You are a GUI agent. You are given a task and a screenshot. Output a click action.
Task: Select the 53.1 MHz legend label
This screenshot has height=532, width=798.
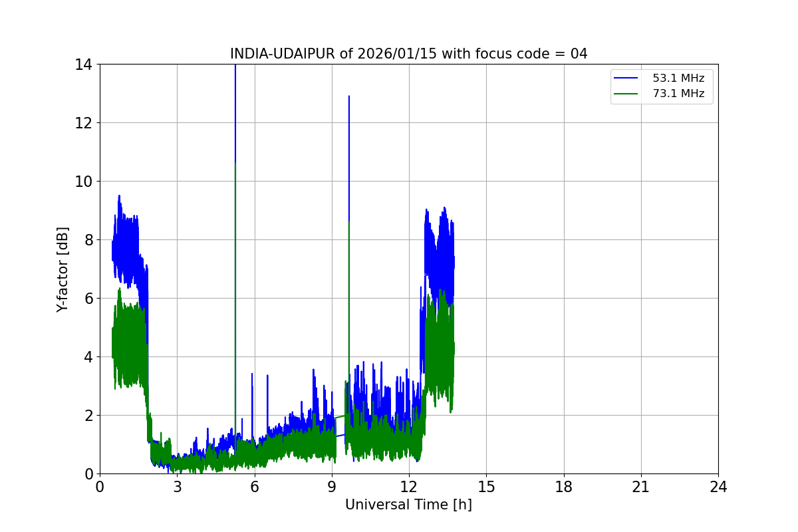tap(678, 78)
